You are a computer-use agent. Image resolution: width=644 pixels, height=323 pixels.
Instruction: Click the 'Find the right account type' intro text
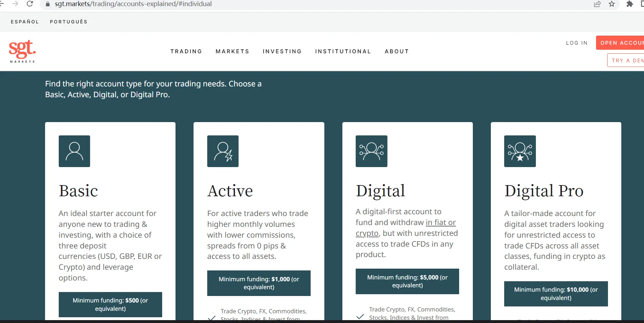(x=154, y=89)
